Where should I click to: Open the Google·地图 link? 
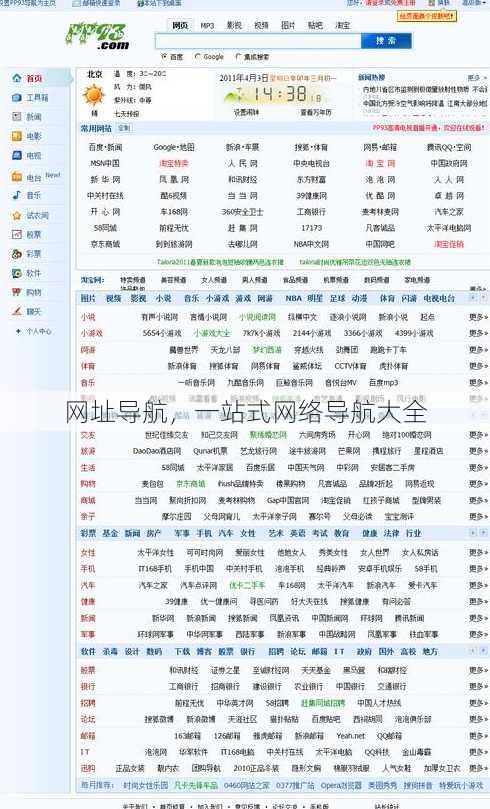coord(174,147)
